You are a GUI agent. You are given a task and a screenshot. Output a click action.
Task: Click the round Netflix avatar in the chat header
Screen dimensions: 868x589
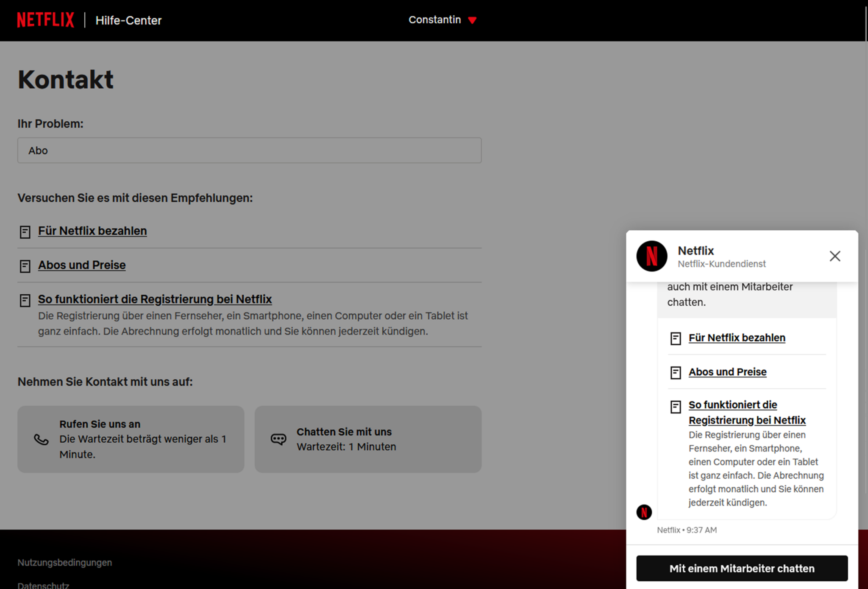(x=652, y=257)
